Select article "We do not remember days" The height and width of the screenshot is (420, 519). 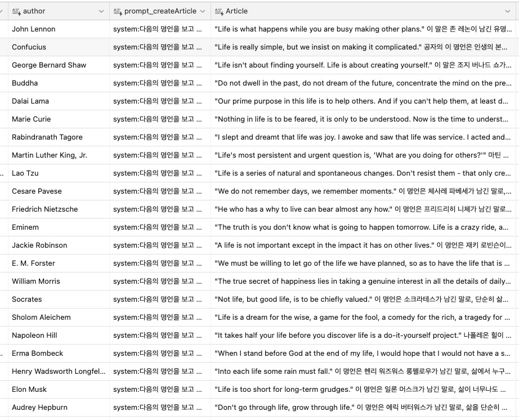pyautogui.click(x=364, y=191)
